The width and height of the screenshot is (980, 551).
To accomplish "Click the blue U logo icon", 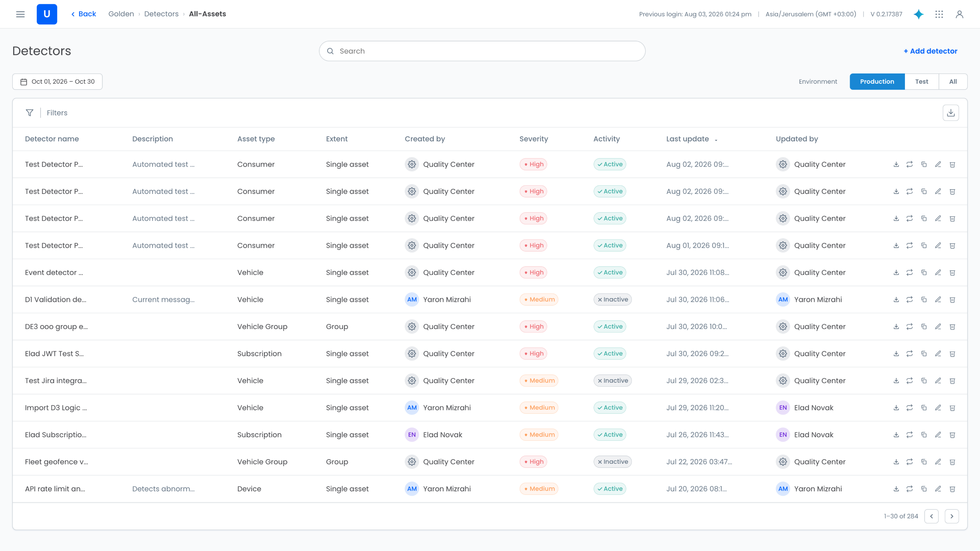I will [x=47, y=14].
